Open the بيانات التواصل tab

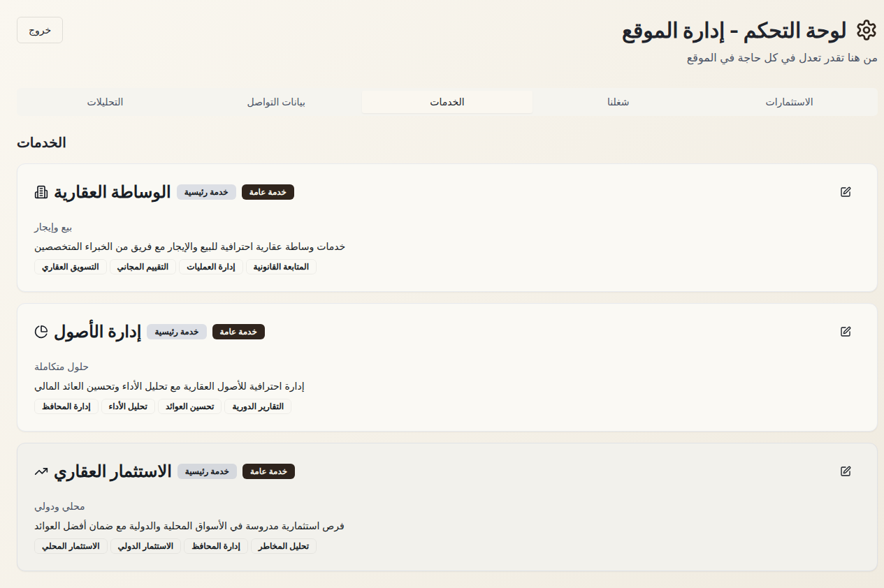click(x=276, y=102)
